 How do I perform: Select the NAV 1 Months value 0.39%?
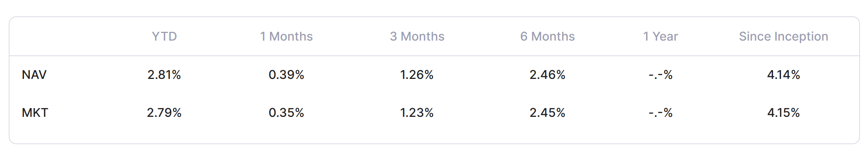pyautogui.click(x=286, y=75)
